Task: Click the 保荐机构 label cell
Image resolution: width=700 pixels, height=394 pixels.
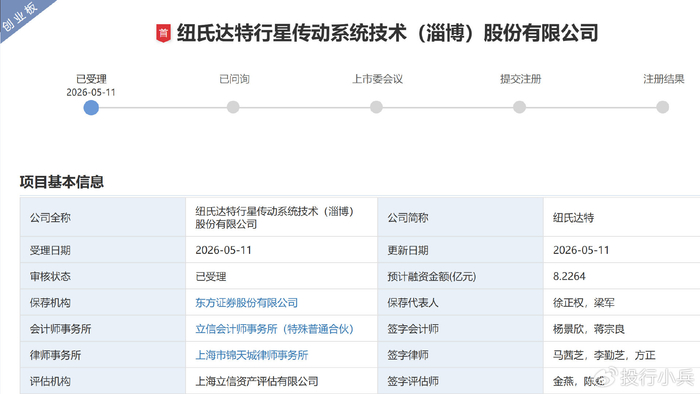Action: coord(103,303)
